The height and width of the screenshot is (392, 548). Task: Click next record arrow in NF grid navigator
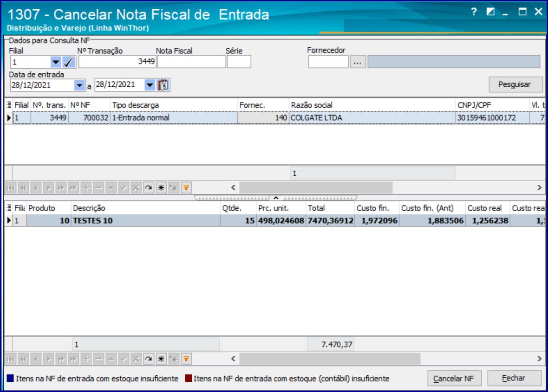pyautogui.click(x=49, y=188)
